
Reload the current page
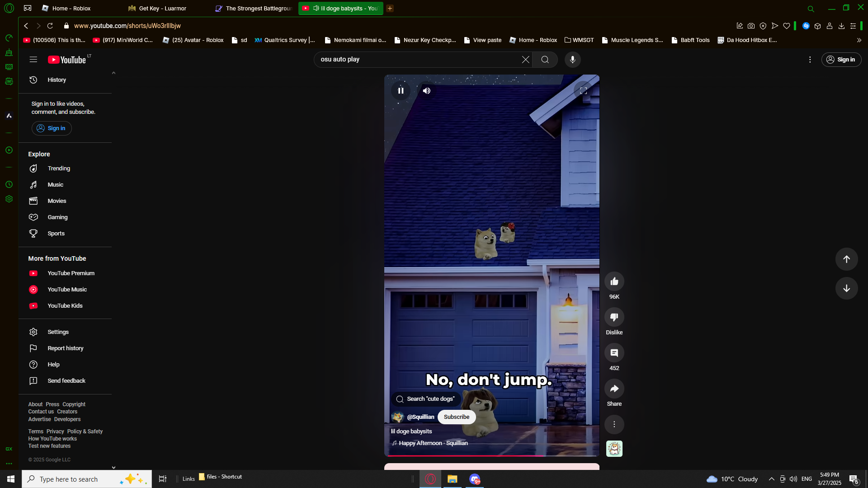[50, 26]
